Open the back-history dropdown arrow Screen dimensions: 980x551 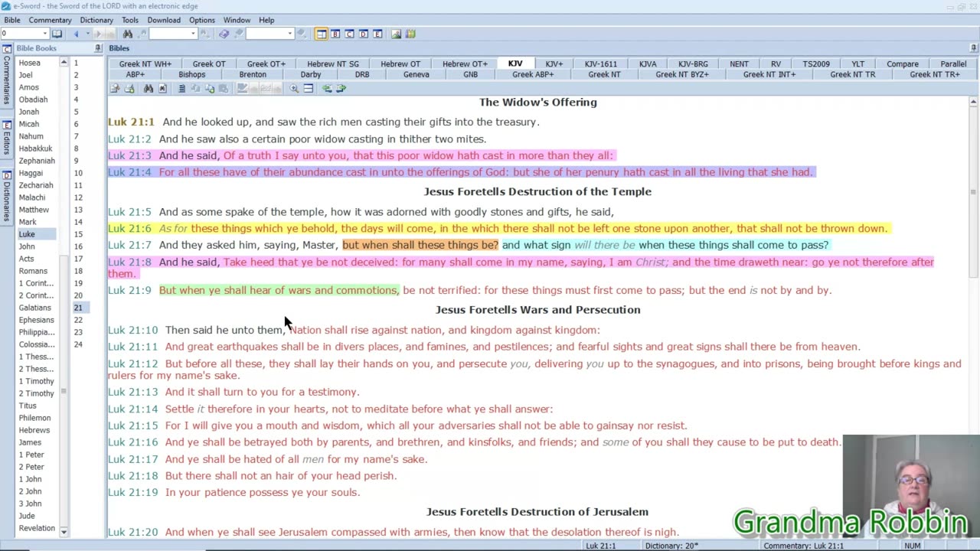[87, 34]
